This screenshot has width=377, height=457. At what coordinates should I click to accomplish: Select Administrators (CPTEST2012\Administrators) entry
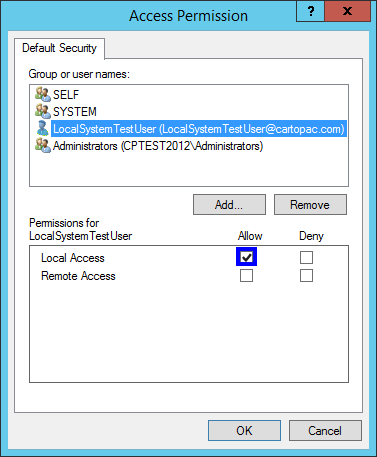click(158, 146)
